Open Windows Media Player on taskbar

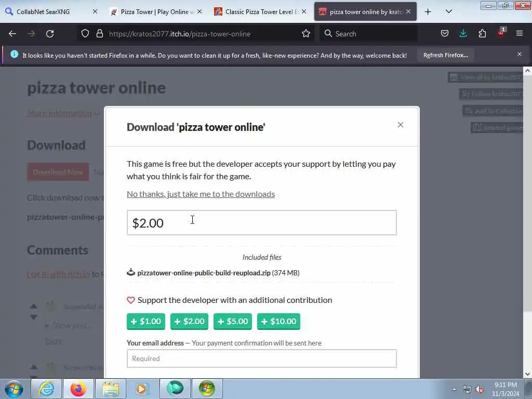point(142,389)
